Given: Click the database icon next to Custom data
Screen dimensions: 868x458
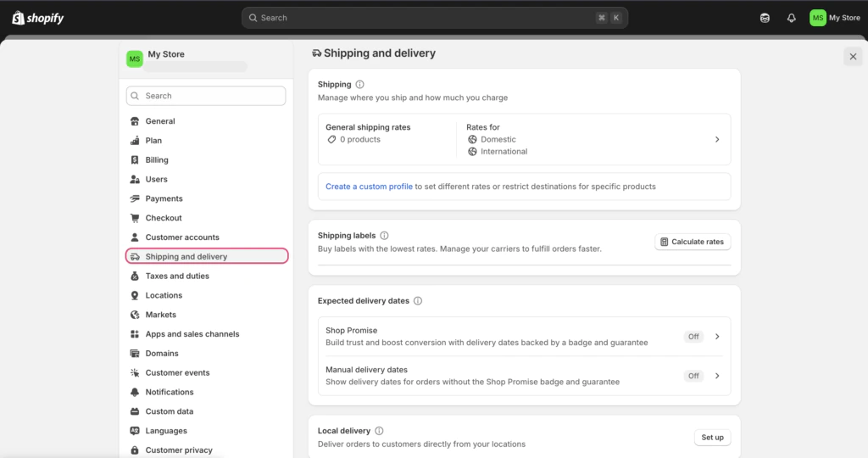Looking at the screenshot, I should coord(135,411).
